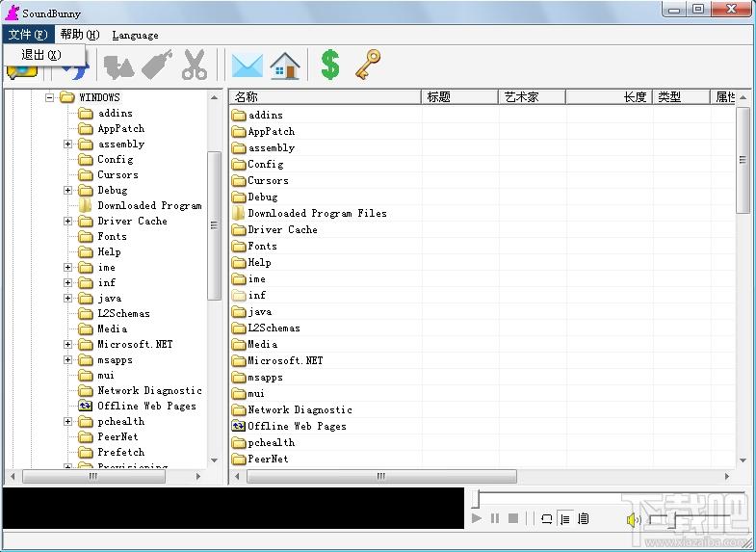The height and width of the screenshot is (552, 756).
Task: Expand the pchealth tree node
Action: [x=67, y=422]
